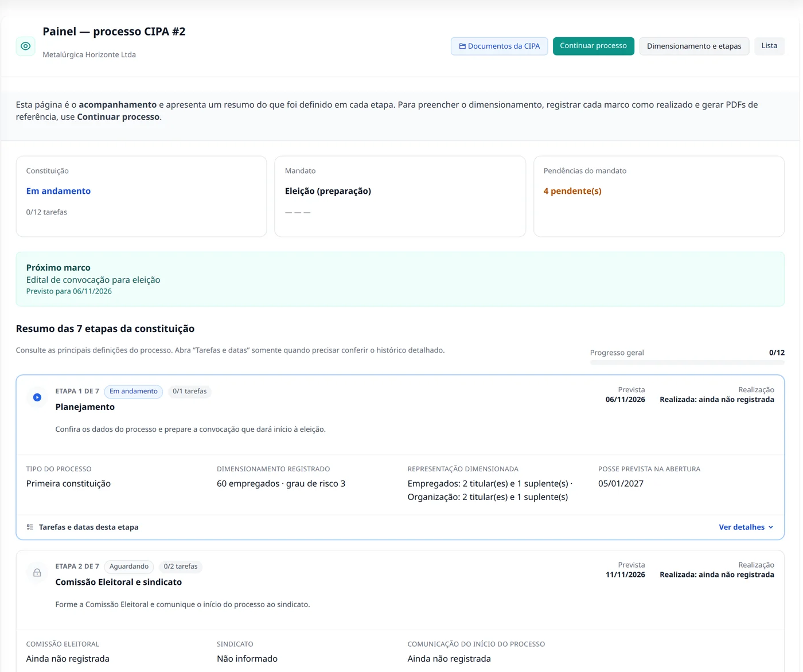
Task: Click "60 empregados · grau de risco 3"
Action: [x=281, y=484]
